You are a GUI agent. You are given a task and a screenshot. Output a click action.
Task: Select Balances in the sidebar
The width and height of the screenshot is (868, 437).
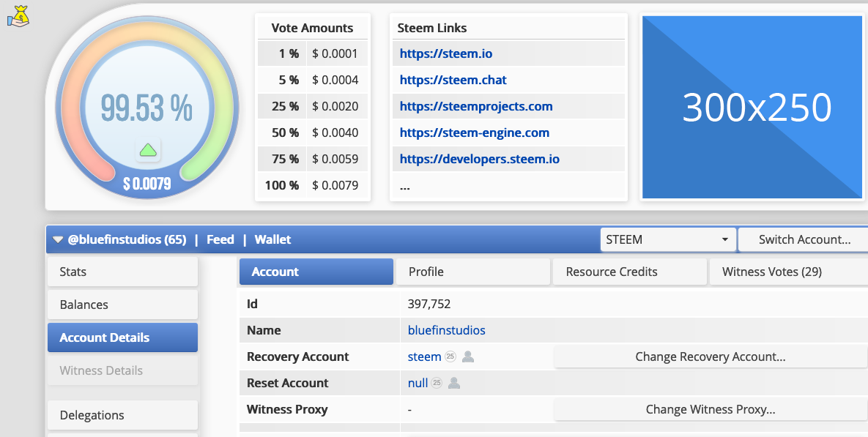point(122,305)
